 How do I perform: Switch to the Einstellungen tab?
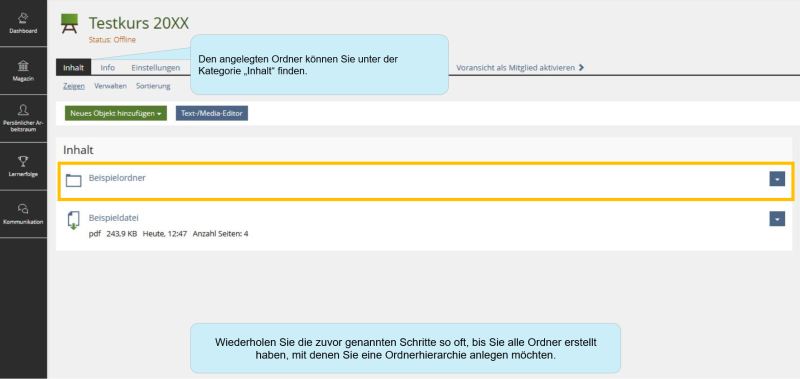pos(156,67)
